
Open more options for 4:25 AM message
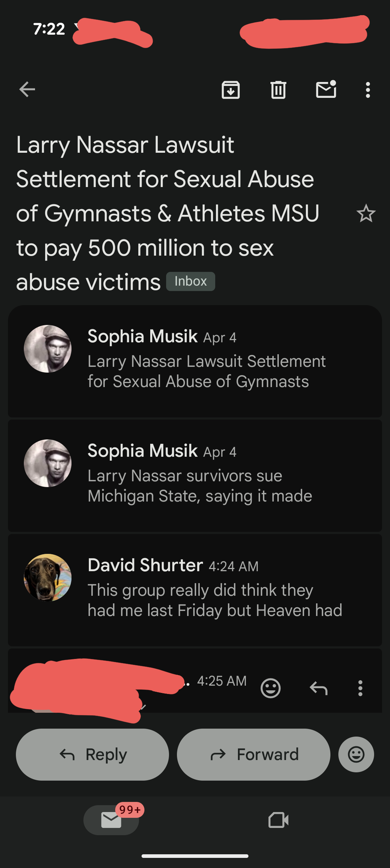(x=360, y=688)
